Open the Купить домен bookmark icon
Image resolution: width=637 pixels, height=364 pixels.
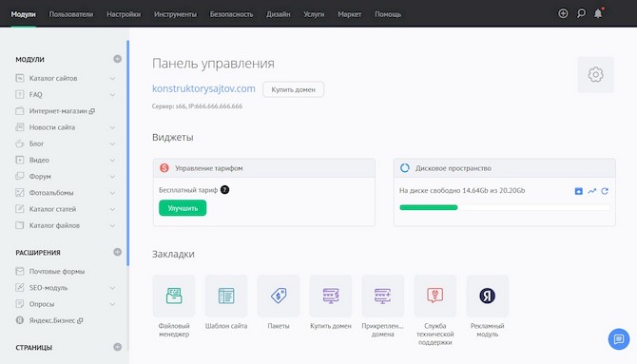[331, 296]
